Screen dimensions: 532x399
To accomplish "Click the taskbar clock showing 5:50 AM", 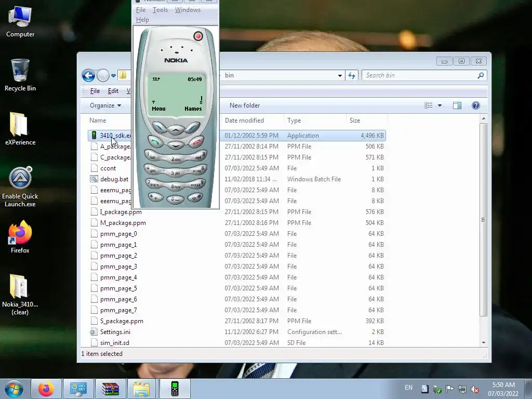I will click(x=503, y=389).
